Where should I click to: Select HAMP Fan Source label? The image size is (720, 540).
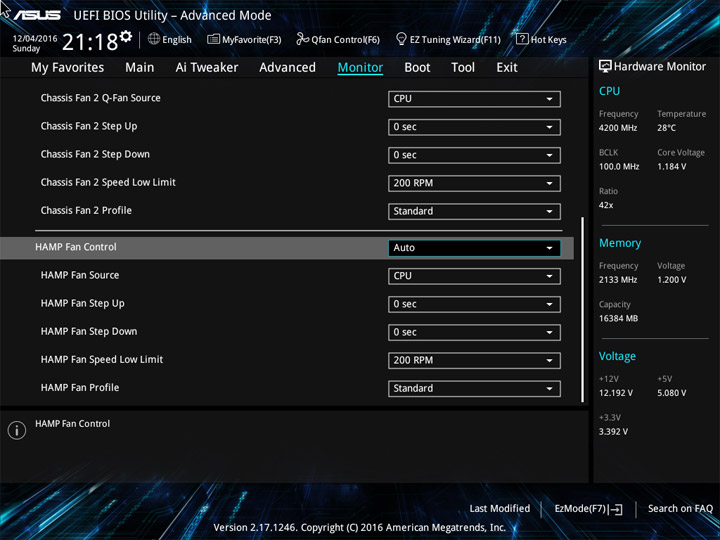(80, 275)
